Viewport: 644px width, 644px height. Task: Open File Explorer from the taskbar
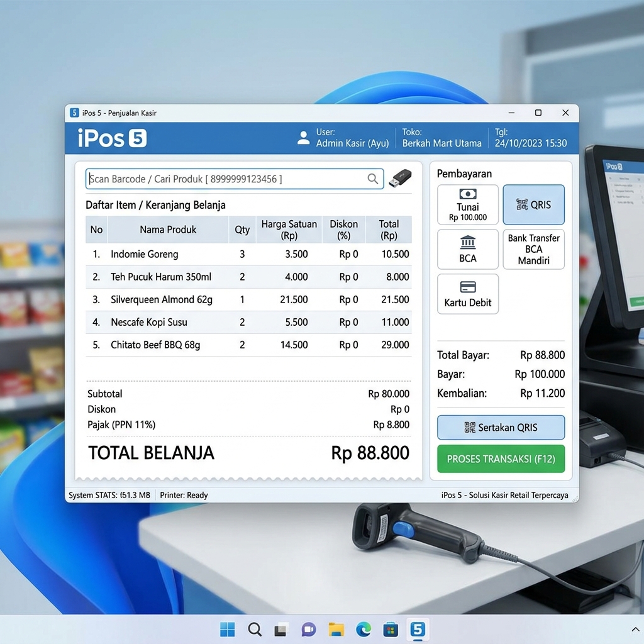coord(336,629)
